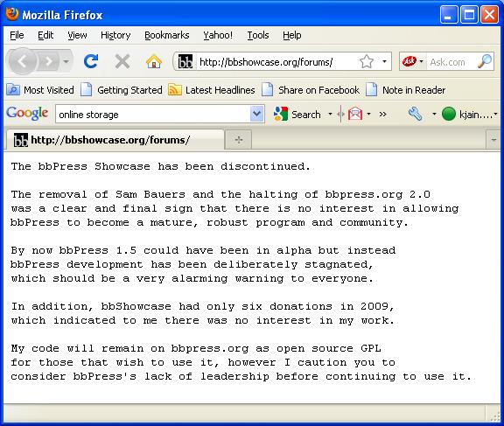Click the Google toolbar search box
Image resolution: width=504 pixels, height=426 pixels.
coord(152,114)
